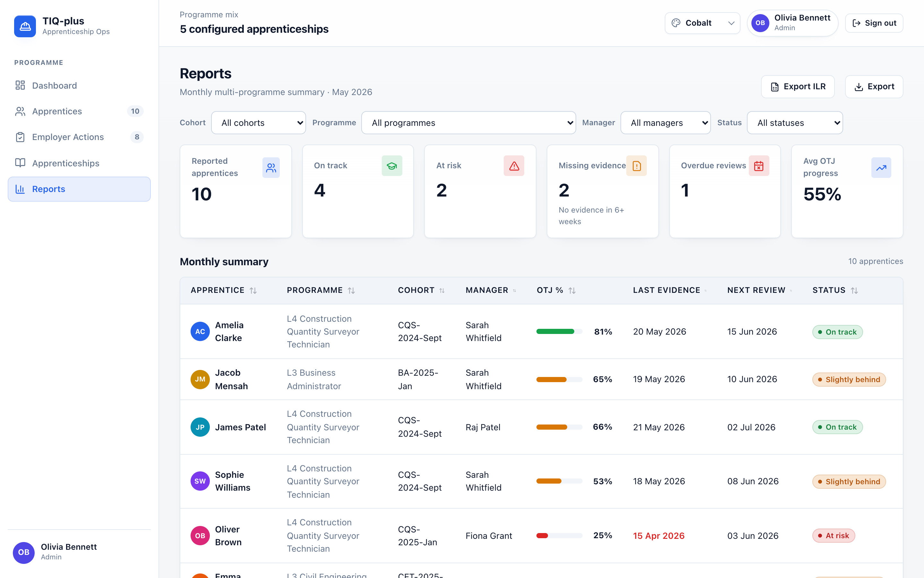This screenshot has height=578, width=924.
Task: Go to the Dashboard page
Action: coord(79,85)
